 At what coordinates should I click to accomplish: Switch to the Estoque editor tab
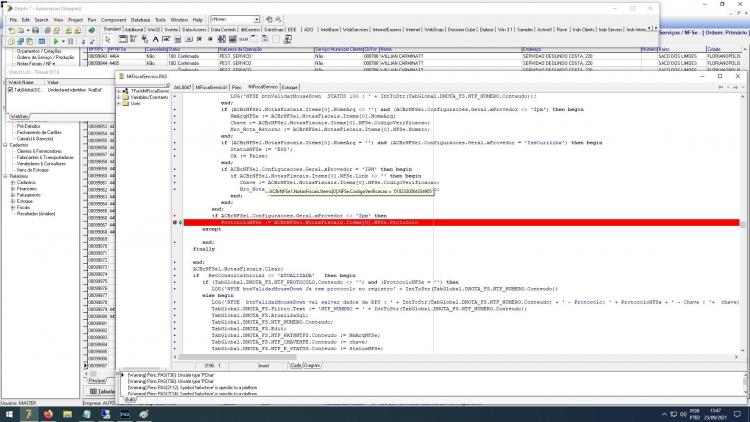tap(289, 87)
